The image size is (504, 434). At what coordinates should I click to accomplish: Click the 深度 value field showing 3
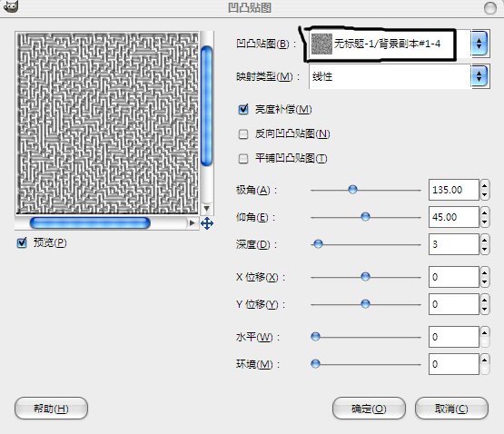click(x=454, y=244)
